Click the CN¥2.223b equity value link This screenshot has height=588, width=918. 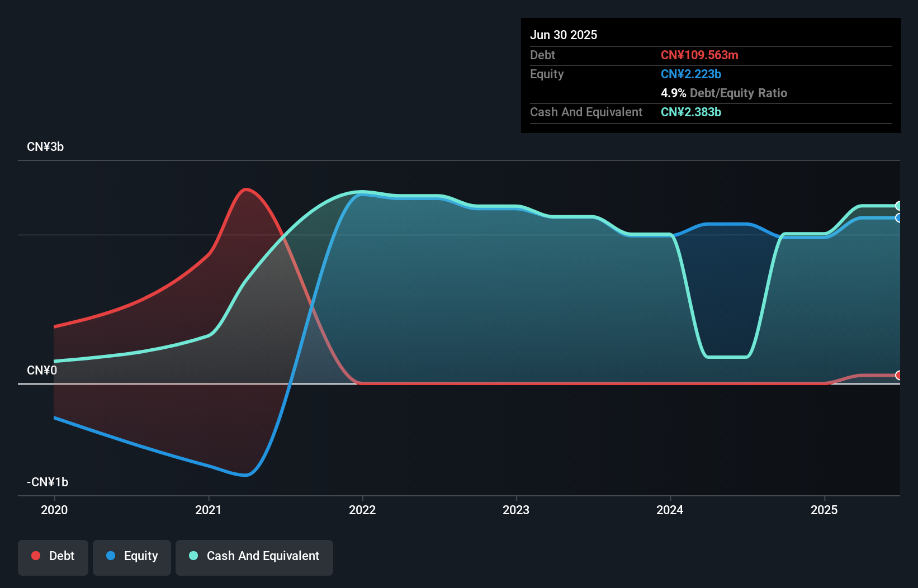(691, 74)
